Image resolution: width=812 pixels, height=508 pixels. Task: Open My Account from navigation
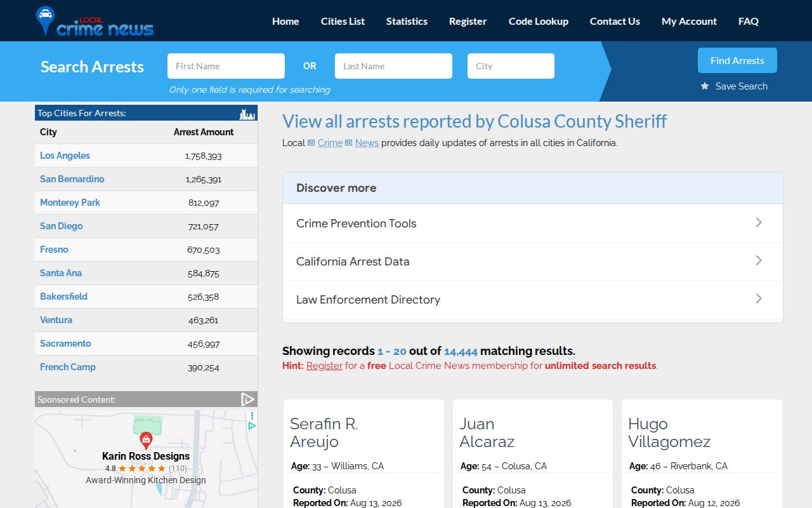(689, 21)
